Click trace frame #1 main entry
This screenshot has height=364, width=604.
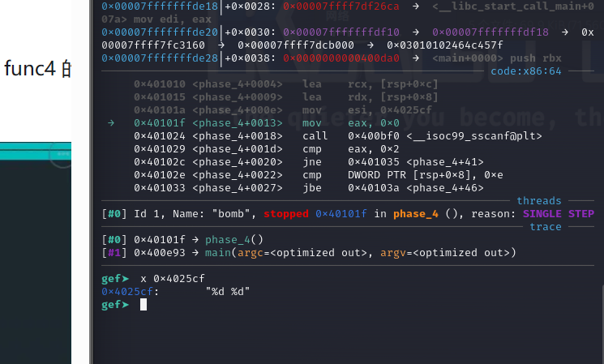[x=308, y=253]
